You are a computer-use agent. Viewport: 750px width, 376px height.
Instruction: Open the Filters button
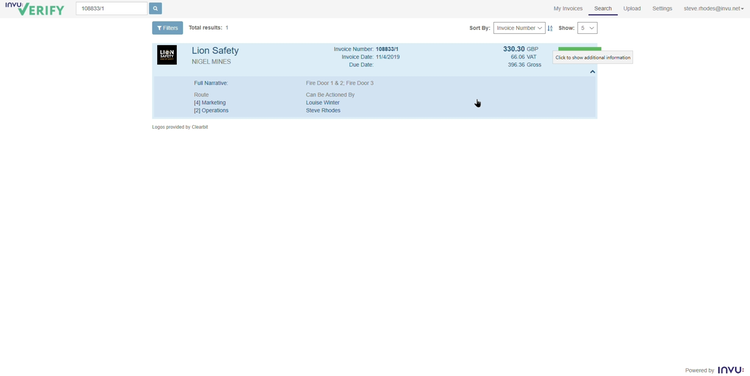167,28
